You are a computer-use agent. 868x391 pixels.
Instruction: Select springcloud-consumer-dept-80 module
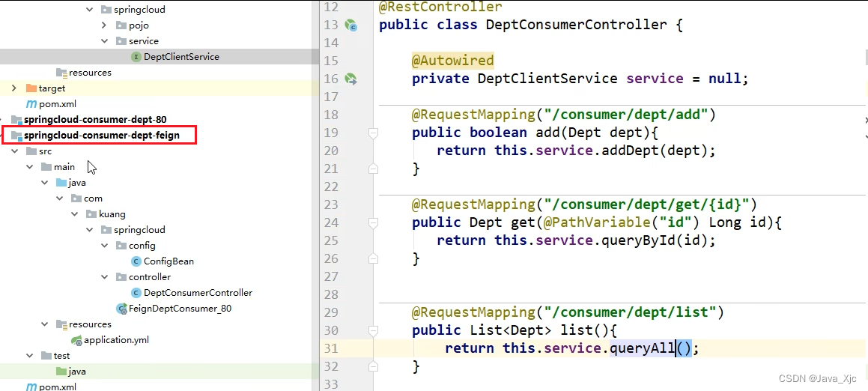click(x=95, y=120)
